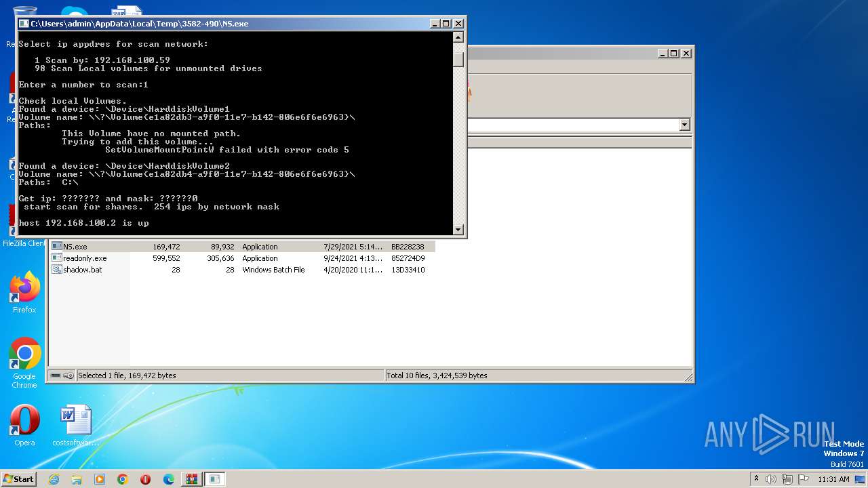Click NS.exe CRC value BB228238
The height and width of the screenshot is (488, 868).
[x=408, y=247]
